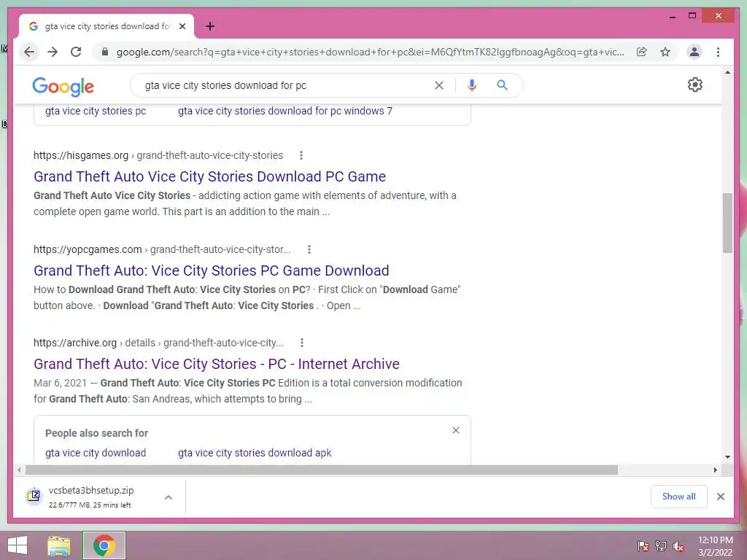The width and height of the screenshot is (747, 560).
Task: Open the muted volume tray icon
Action: (678, 546)
